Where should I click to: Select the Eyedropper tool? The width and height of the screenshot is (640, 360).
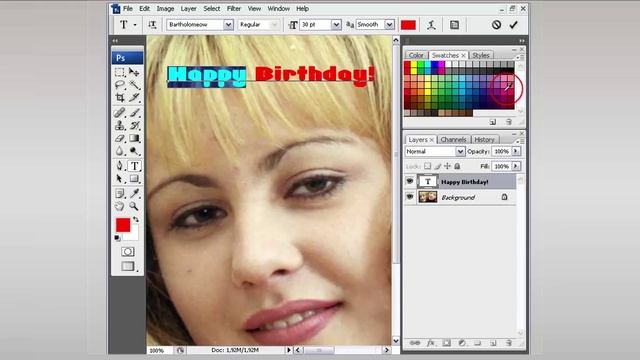coord(134,193)
